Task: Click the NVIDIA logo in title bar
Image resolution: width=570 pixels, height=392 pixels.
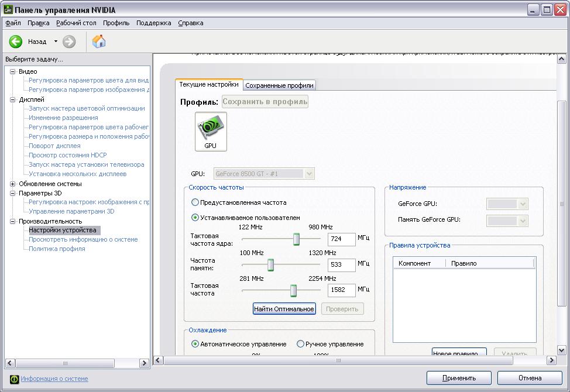Action: [x=7, y=9]
